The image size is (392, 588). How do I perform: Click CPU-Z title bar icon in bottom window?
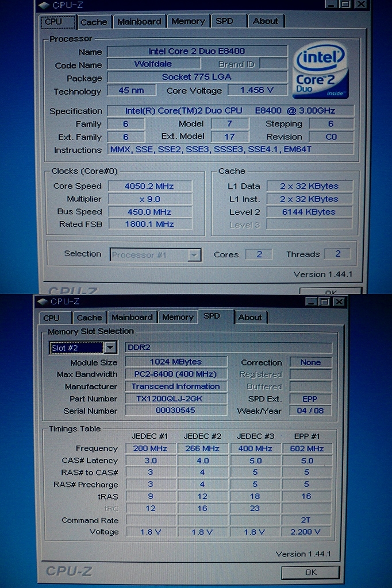(43, 301)
